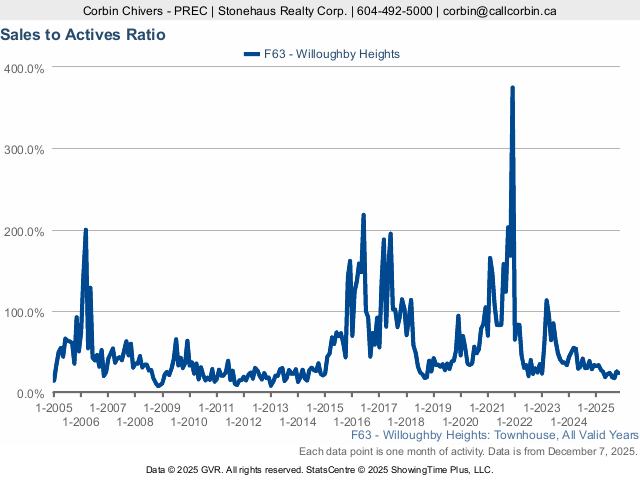Screen dimensions: 640x480
Task: Click the corbin@callcorbin.ca email address
Action: coord(500,11)
